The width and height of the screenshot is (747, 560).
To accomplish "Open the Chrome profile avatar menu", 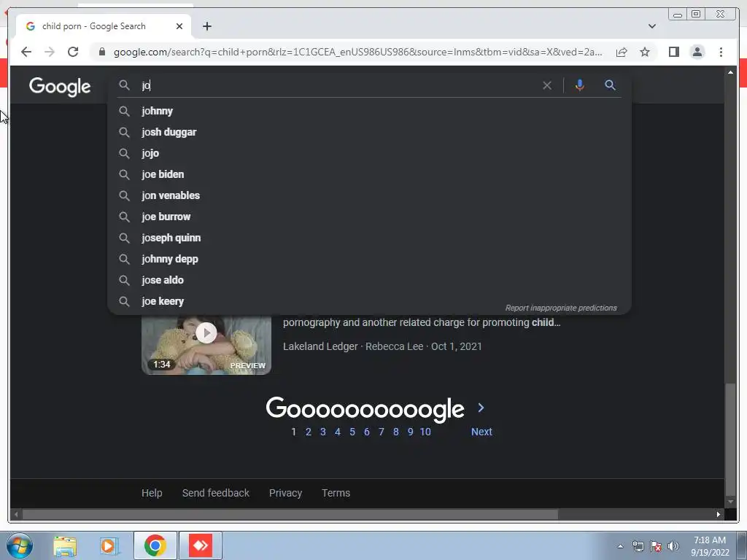I will [697, 52].
